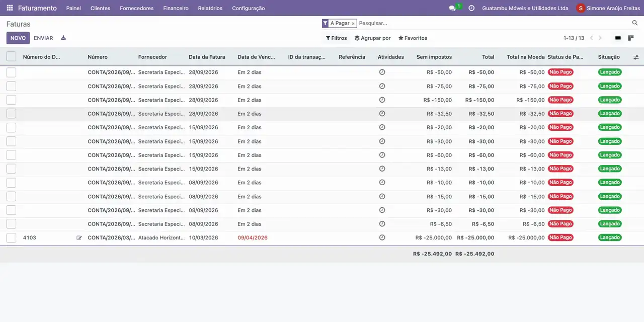Screen dimensions: 644x322
Task: Toggle the select-all checkbox in the header
Action: (x=11, y=57)
